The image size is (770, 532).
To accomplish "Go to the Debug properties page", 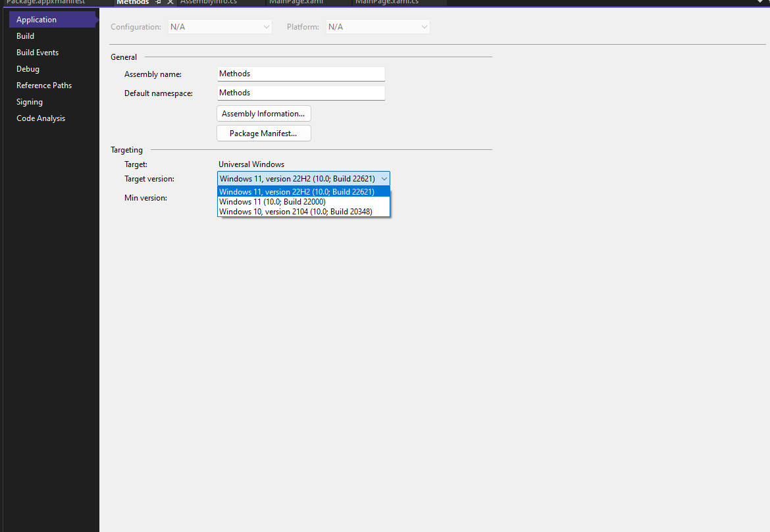I will 28,68.
